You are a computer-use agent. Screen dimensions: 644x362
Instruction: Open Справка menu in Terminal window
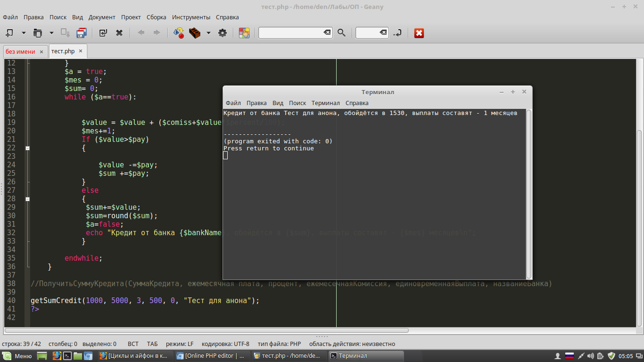click(357, 103)
